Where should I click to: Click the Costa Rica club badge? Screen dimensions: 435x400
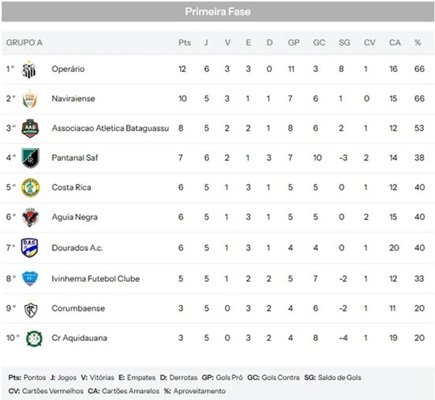coord(30,187)
